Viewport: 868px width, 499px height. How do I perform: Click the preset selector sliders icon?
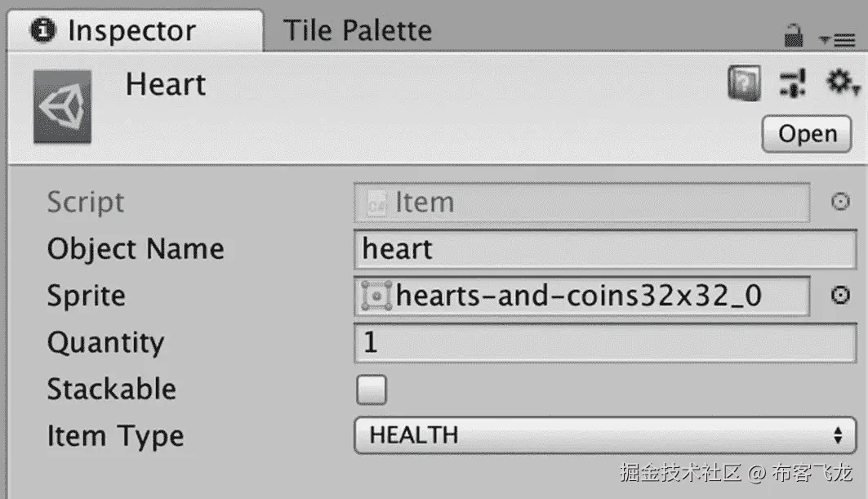pyautogui.click(x=792, y=83)
